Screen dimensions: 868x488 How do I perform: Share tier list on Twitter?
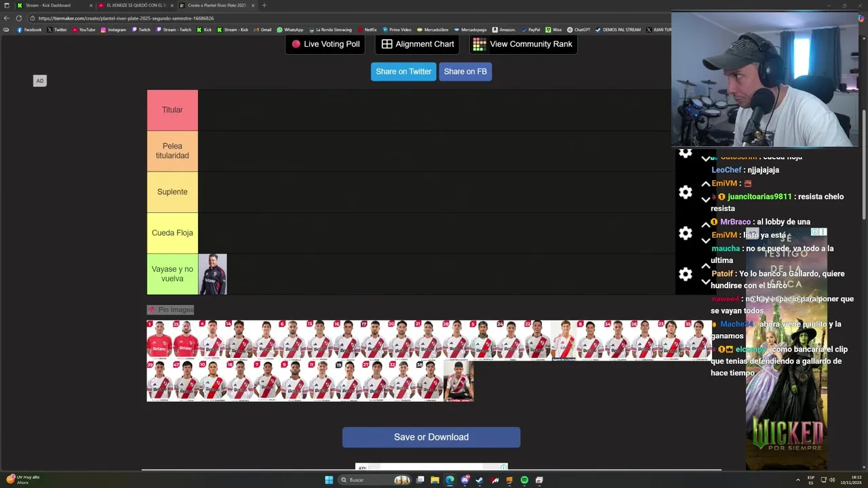coord(403,71)
